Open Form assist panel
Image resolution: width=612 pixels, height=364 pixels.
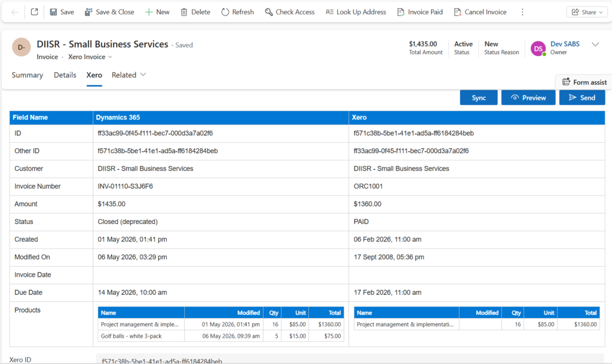(585, 82)
